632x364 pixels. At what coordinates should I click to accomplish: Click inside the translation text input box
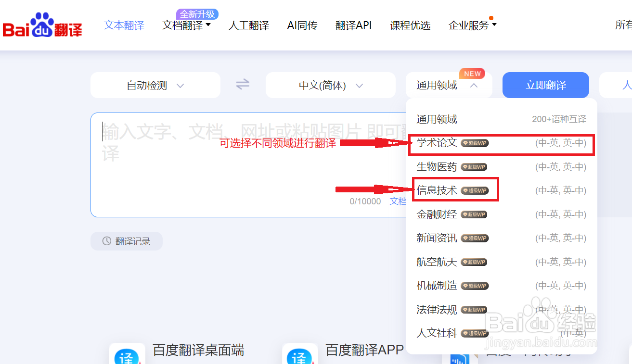tap(248, 165)
